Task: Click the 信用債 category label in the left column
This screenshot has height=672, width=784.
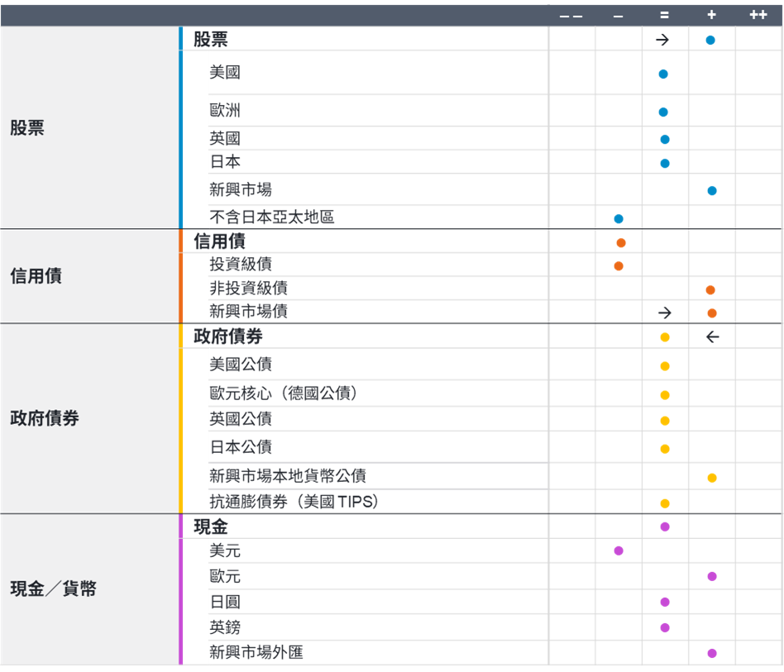Action: pos(36,276)
